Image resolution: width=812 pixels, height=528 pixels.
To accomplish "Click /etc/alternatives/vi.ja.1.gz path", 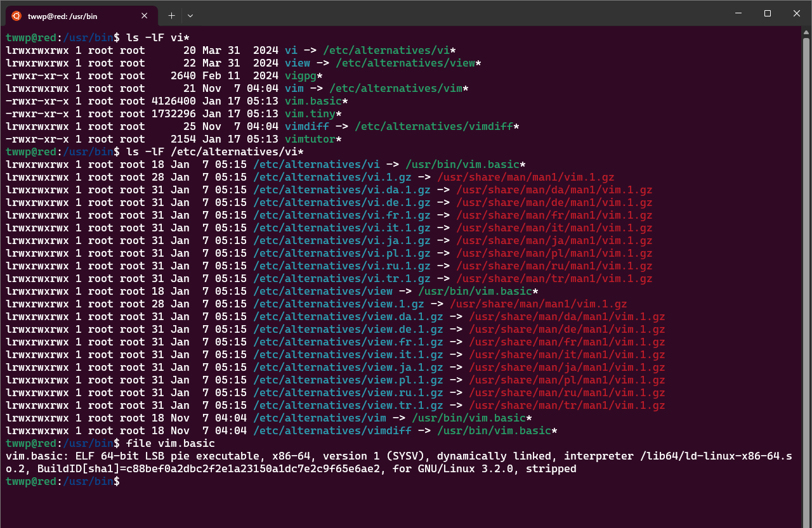I will (x=342, y=241).
